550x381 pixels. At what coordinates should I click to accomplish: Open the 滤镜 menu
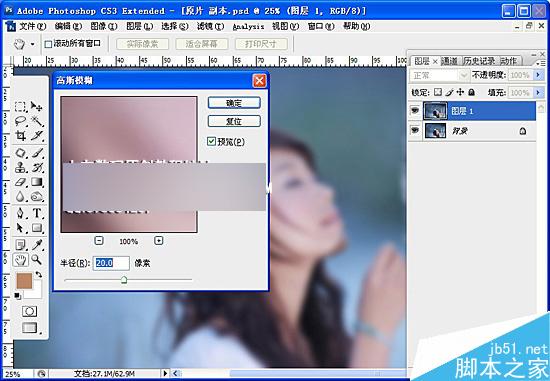coord(210,26)
